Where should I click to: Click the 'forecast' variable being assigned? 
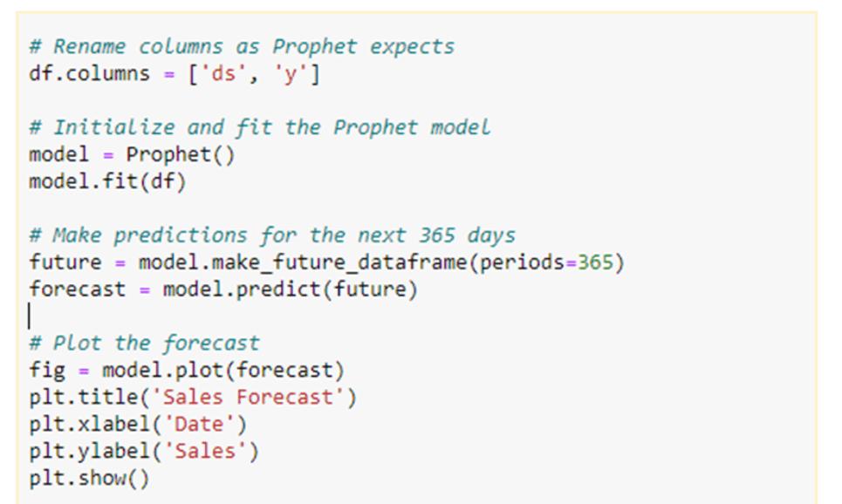(x=77, y=289)
